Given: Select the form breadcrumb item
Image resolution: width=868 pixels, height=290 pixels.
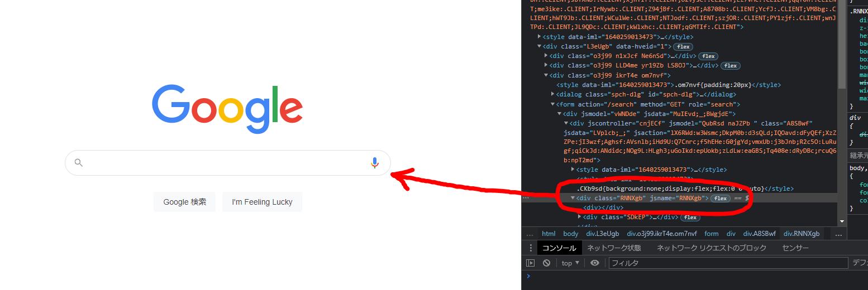Looking at the screenshot, I should click(712, 234).
